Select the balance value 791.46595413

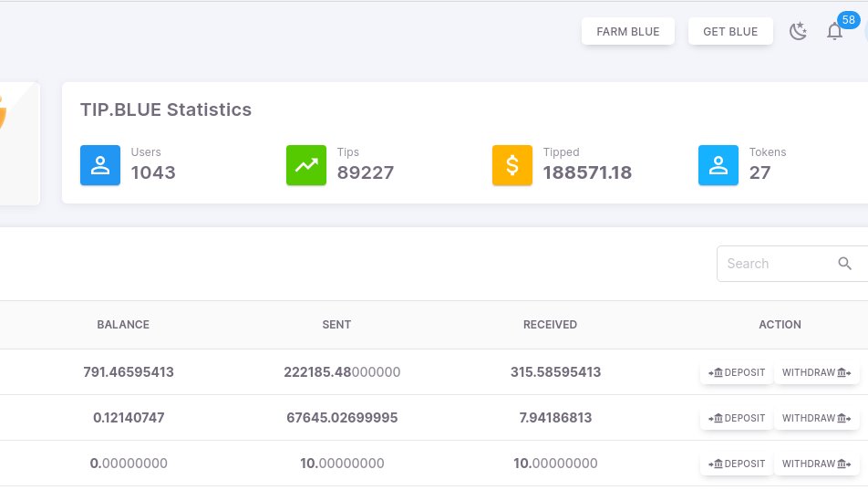point(129,372)
